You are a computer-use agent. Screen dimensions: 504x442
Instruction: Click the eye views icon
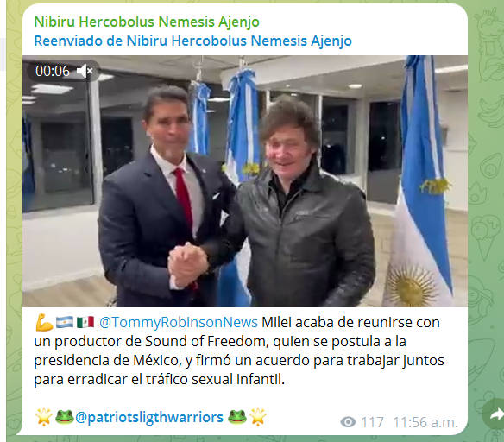coord(348,422)
